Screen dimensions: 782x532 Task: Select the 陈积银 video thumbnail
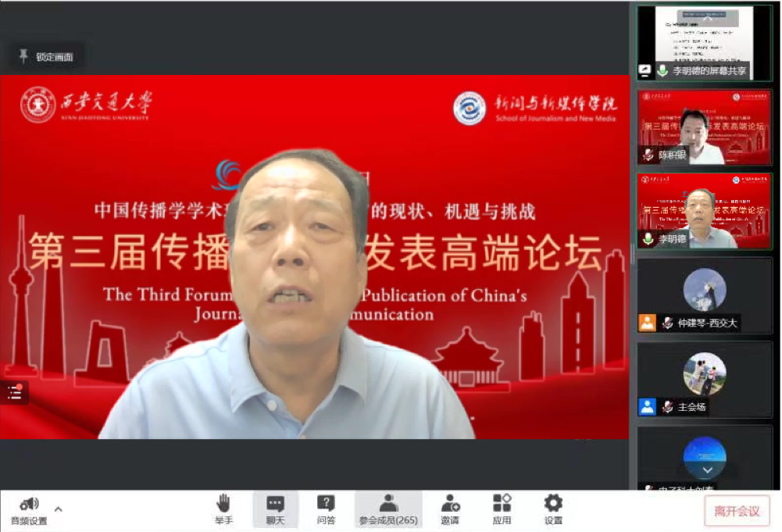(x=705, y=127)
